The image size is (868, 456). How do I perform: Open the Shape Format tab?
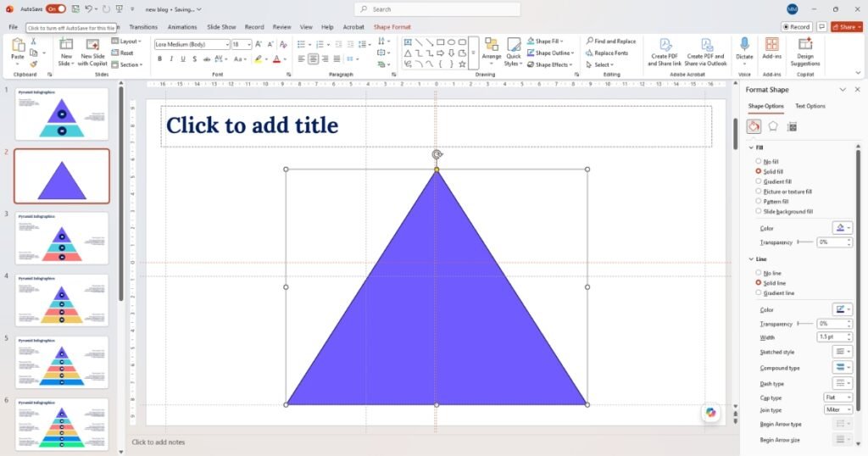392,26
